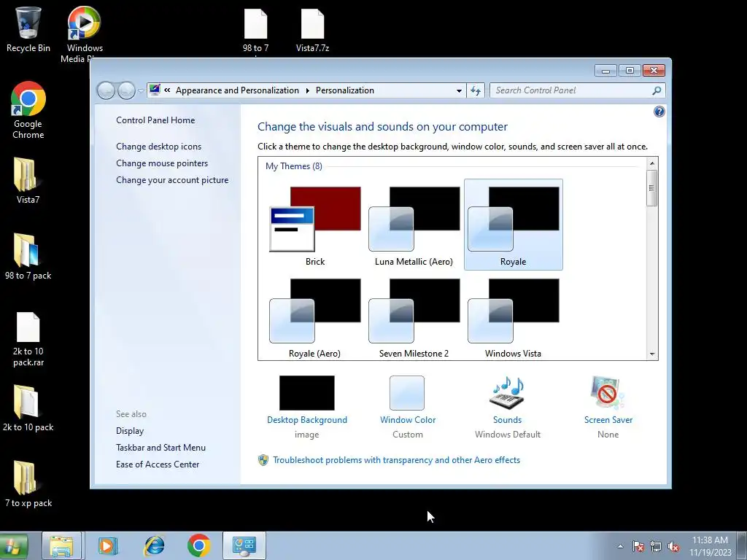Minimize the Personalization window

(605, 71)
